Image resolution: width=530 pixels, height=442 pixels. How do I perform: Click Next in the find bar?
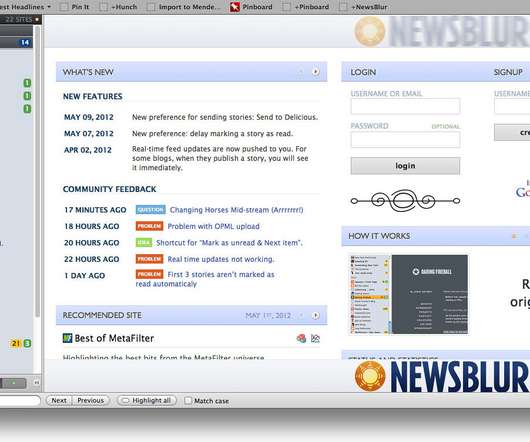coord(59,400)
